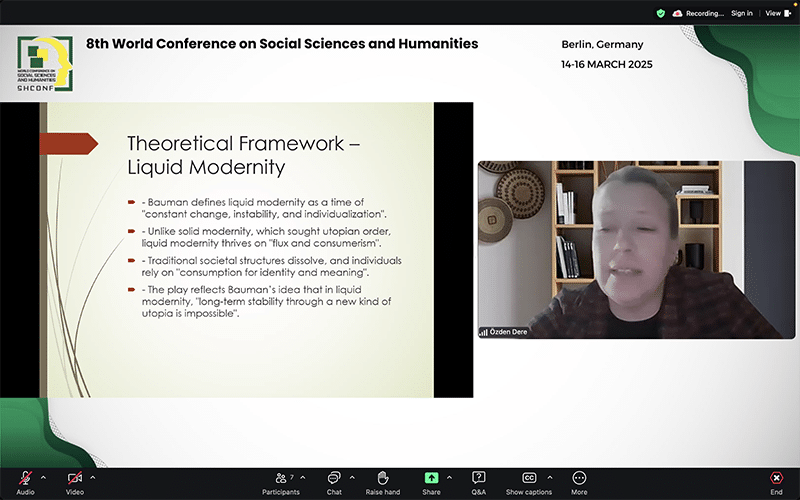This screenshot has height=500, width=800.
Task: Open the Participants panel
Action: tap(283, 479)
